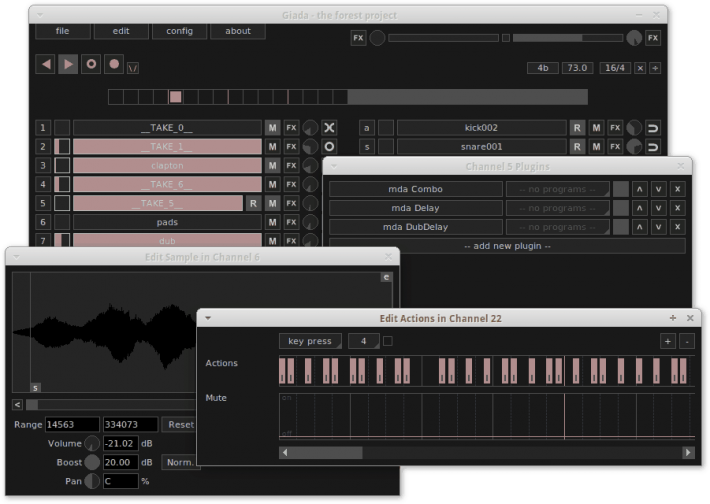Multiply the beats with the × button

pyautogui.click(x=640, y=68)
